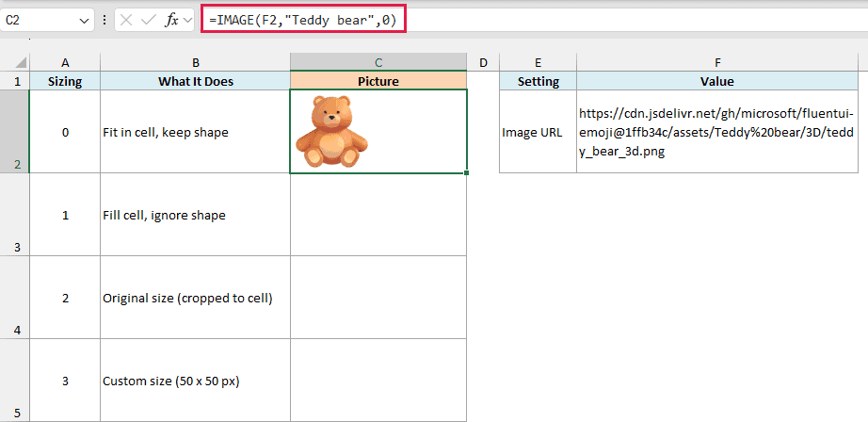Select cell with sizing value 1
868x422 pixels.
pyautogui.click(x=65, y=215)
